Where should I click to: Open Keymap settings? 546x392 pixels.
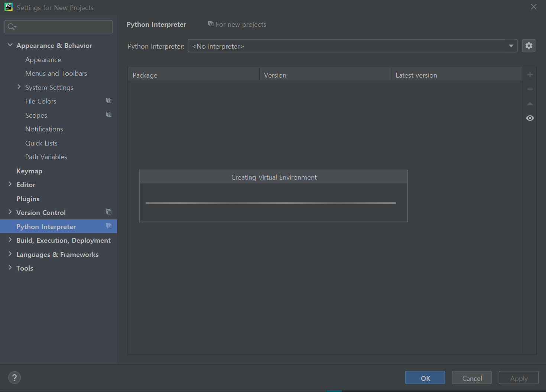click(29, 171)
